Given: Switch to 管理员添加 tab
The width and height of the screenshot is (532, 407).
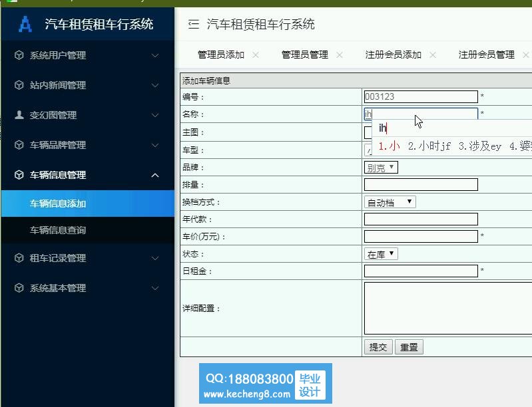Looking at the screenshot, I should [x=221, y=55].
